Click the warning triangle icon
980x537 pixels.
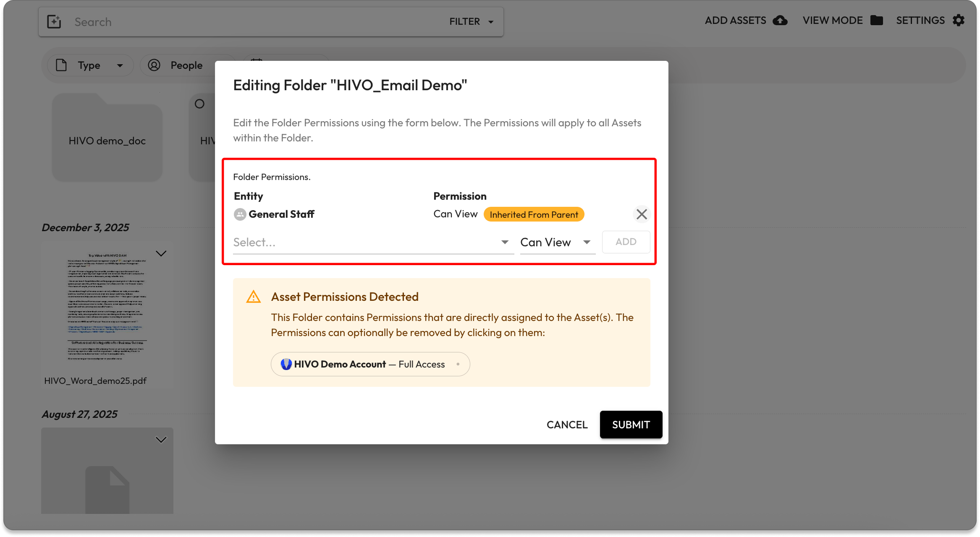(x=253, y=297)
